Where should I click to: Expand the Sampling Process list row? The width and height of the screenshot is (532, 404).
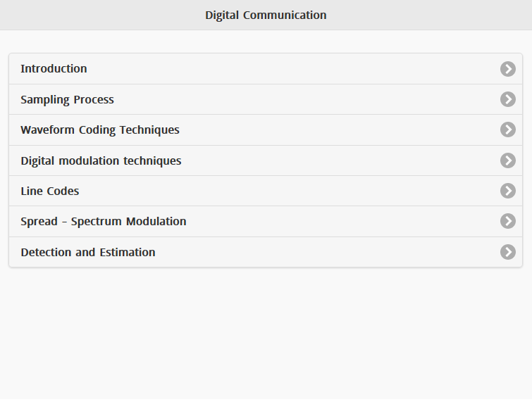(266, 99)
